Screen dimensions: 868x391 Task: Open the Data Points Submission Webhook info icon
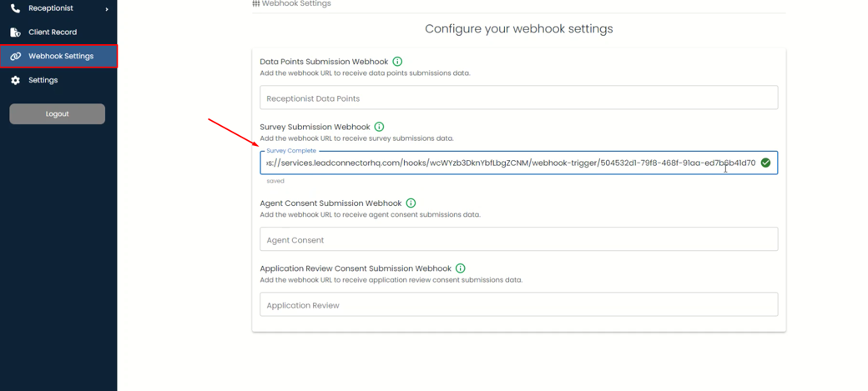point(397,62)
